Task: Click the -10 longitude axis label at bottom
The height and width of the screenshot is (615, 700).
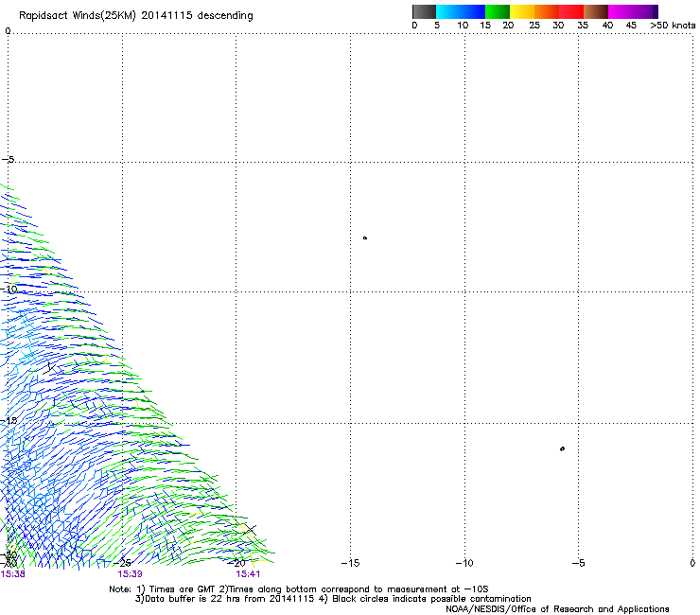Action: (x=464, y=563)
